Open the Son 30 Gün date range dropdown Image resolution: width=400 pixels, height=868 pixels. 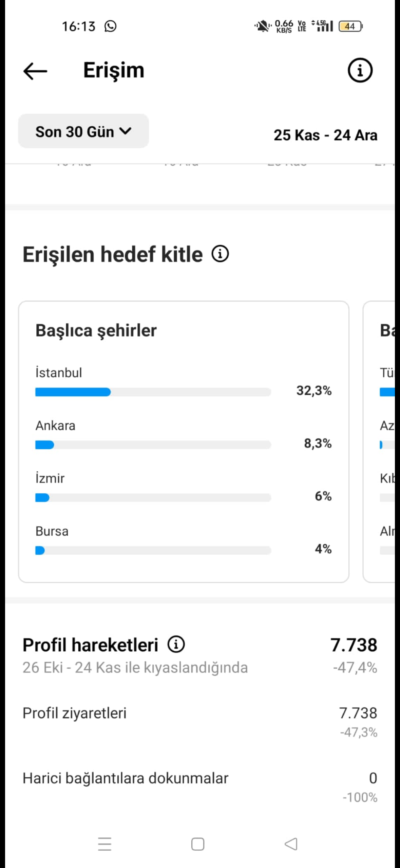pyautogui.click(x=83, y=131)
